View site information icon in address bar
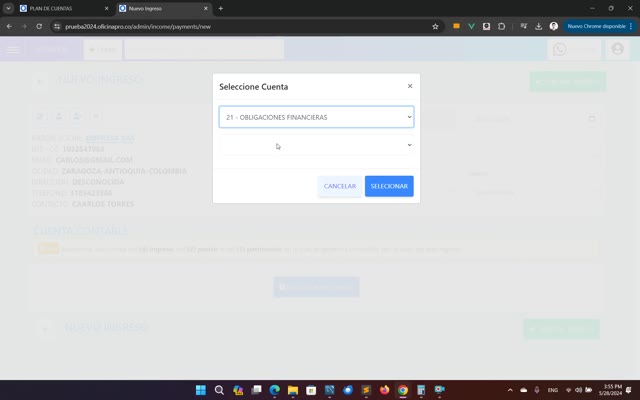The height and width of the screenshot is (400, 640). (x=57, y=26)
